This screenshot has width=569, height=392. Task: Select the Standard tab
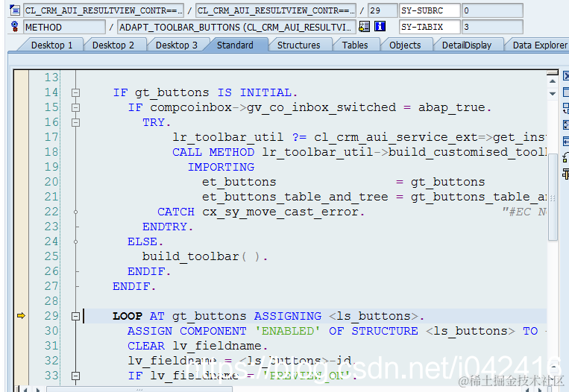click(235, 45)
